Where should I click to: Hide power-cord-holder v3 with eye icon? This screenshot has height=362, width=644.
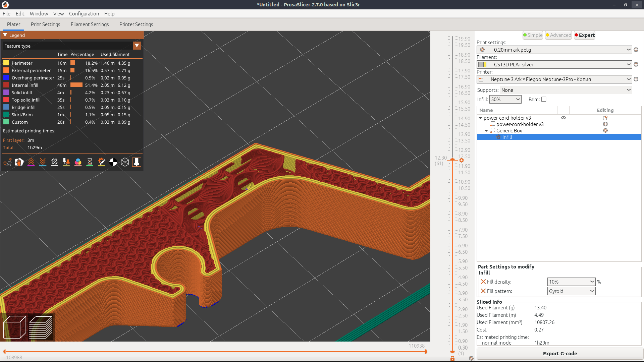pyautogui.click(x=563, y=118)
